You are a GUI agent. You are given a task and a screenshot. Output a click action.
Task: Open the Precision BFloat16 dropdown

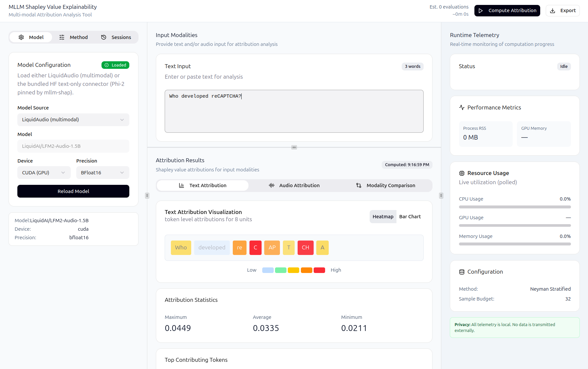102,173
